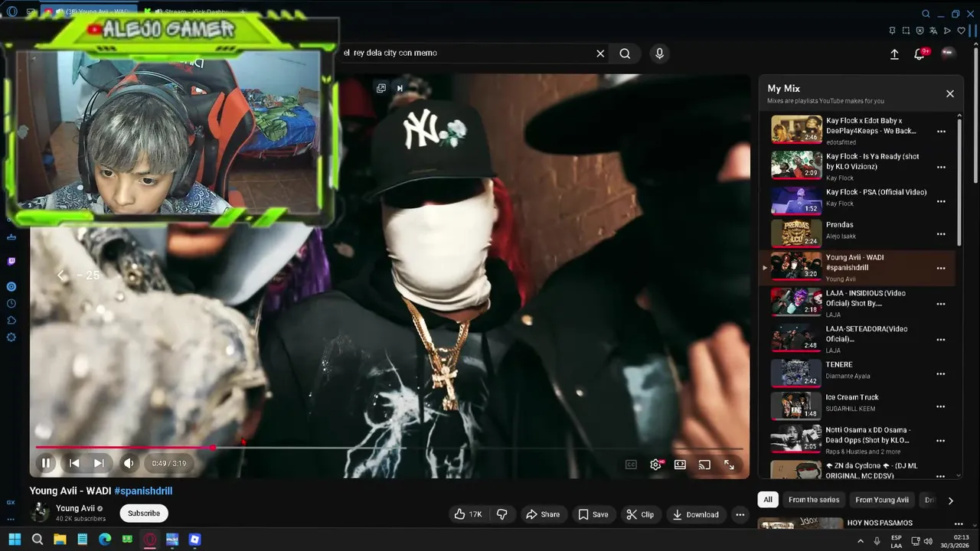Open more actions beside Download button
This screenshot has height=551, width=980.
[x=740, y=514]
